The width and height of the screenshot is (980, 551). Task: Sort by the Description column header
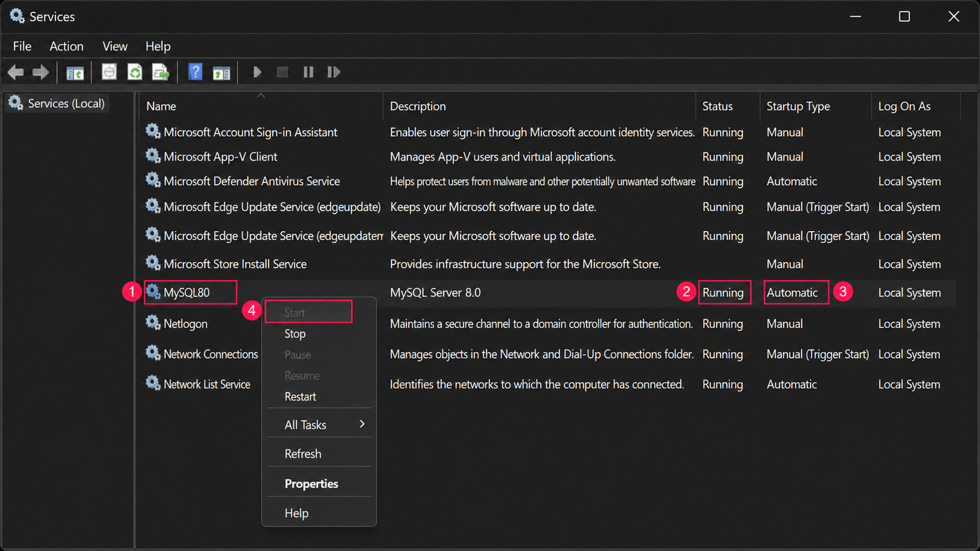click(x=539, y=106)
